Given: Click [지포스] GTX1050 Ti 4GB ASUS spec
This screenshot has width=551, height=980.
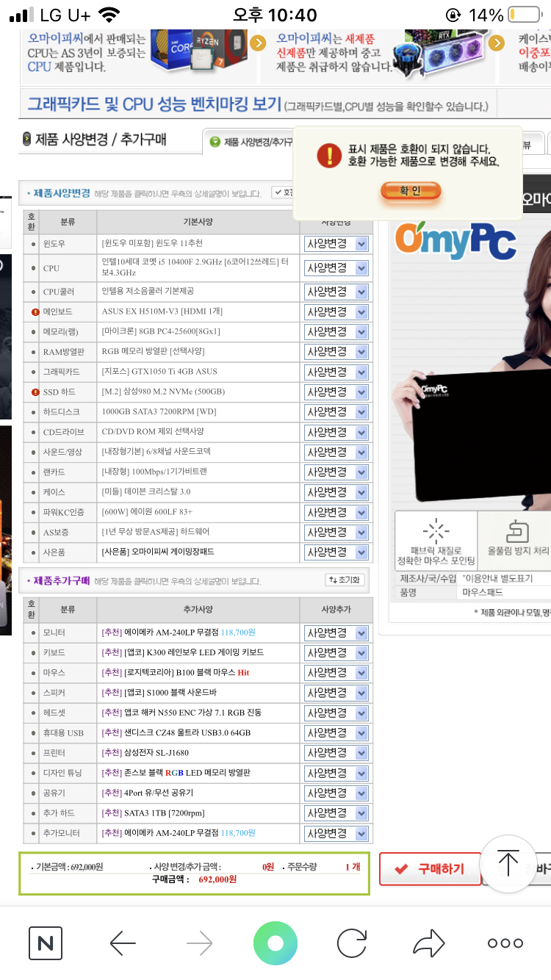Looking at the screenshot, I should (159, 372).
